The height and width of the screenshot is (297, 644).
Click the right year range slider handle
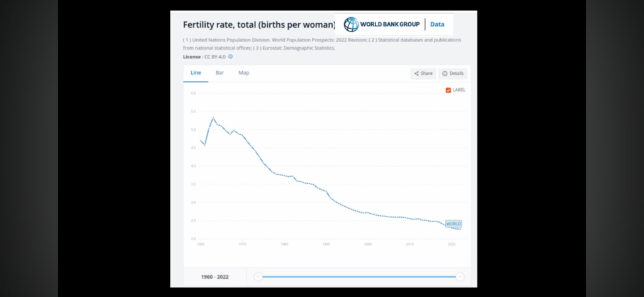pyautogui.click(x=460, y=276)
